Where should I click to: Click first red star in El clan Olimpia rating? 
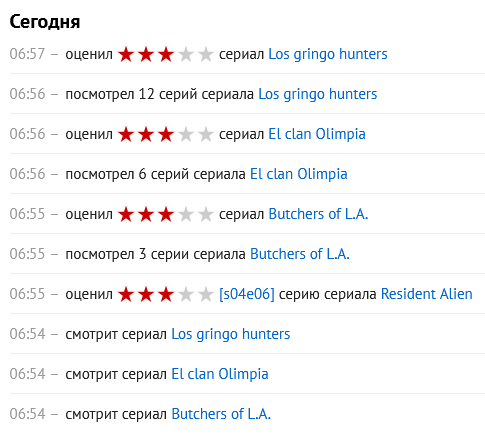[x=126, y=134]
